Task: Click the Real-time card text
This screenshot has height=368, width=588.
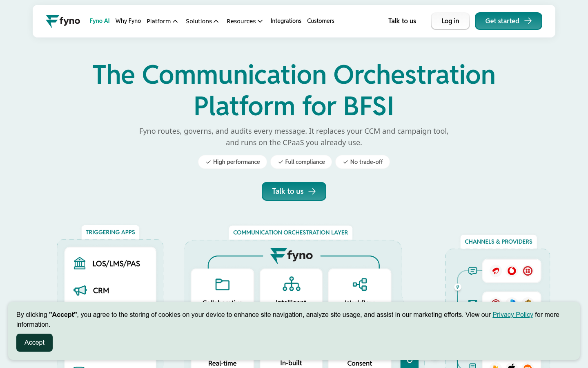Action: point(223,363)
